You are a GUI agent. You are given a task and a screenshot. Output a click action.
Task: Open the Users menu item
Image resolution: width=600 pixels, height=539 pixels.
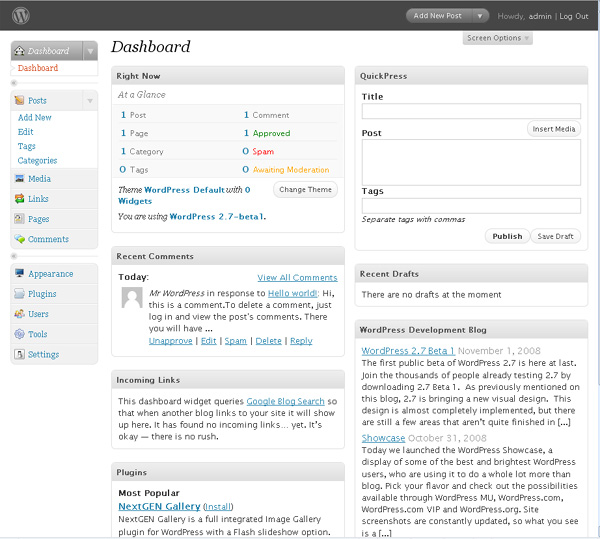[38, 314]
